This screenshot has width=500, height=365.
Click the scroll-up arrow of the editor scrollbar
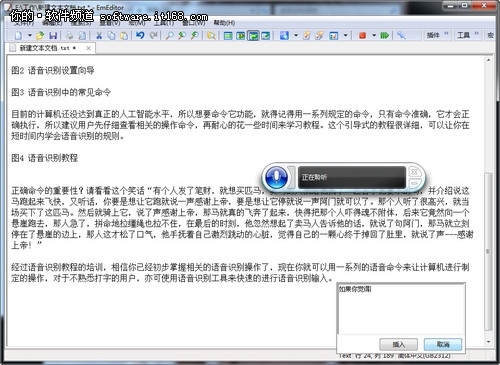click(x=488, y=60)
